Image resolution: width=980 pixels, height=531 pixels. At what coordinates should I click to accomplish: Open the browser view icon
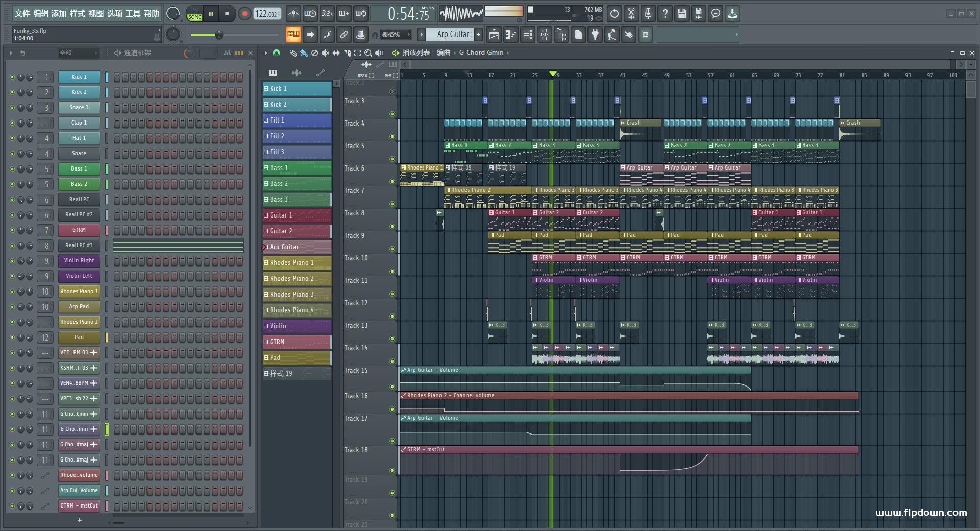pos(561,34)
